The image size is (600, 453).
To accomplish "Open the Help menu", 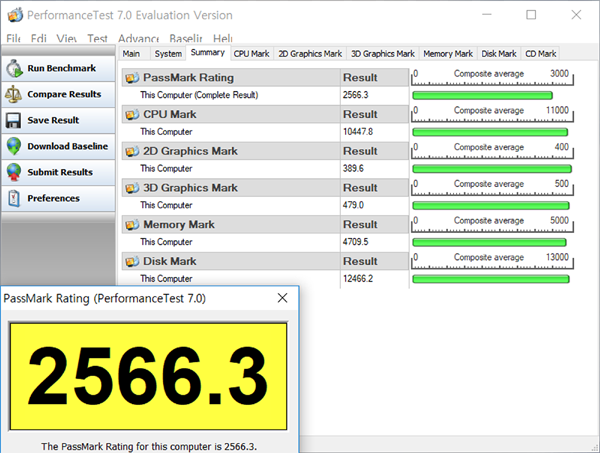I will pyautogui.click(x=223, y=39).
